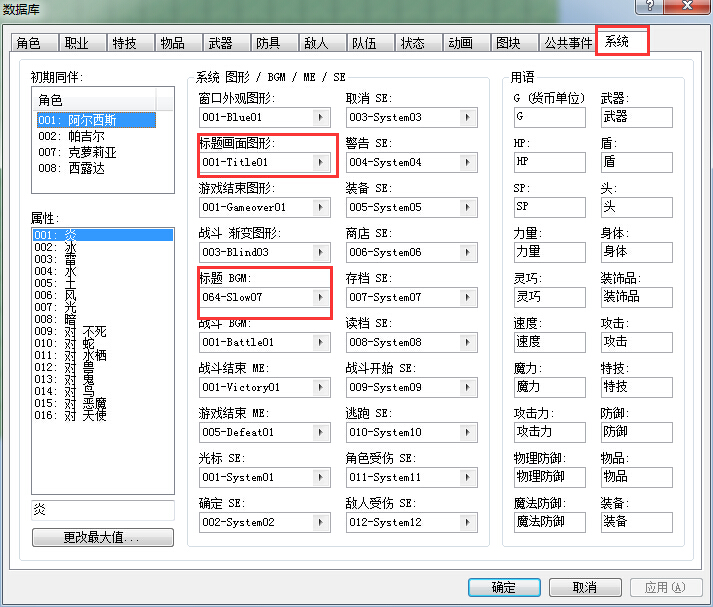
Task: Click the 灵巧 term input field
Action: point(549,297)
